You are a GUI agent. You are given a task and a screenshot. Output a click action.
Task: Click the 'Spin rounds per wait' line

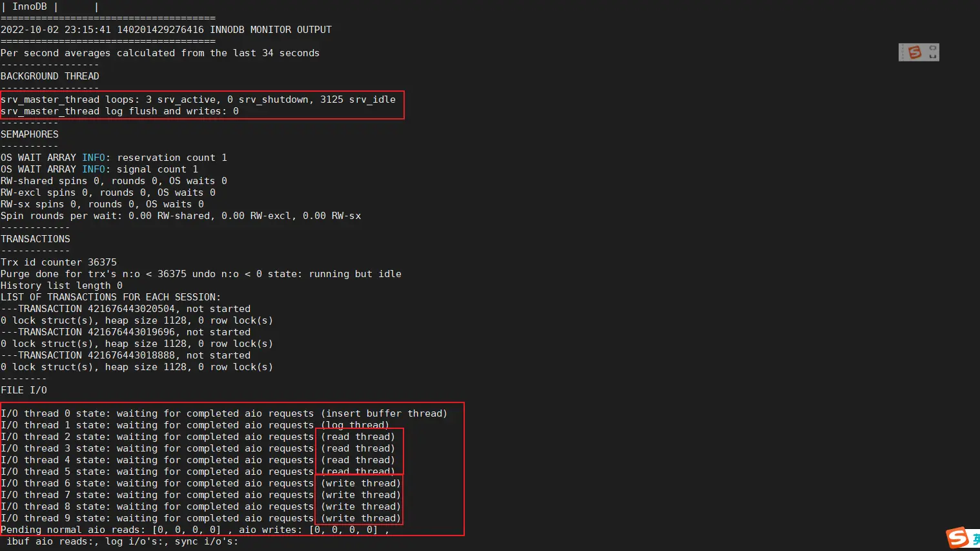pyautogui.click(x=181, y=216)
